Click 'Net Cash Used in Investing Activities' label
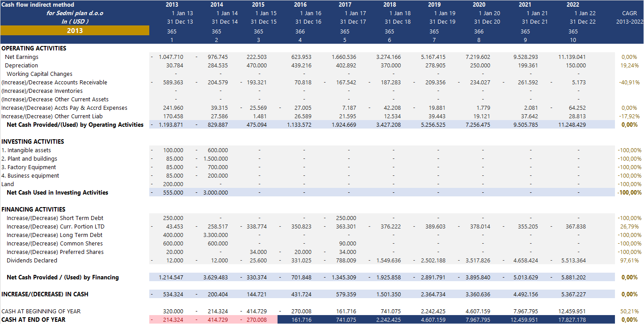Viewport: 644px width, 324px height. [57, 193]
